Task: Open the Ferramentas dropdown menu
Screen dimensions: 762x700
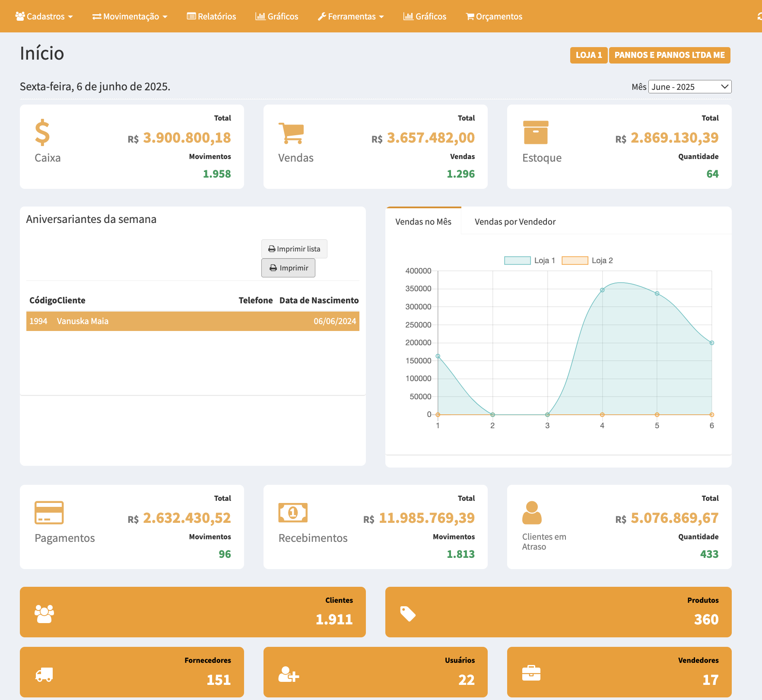Action: (x=351, y=16)
